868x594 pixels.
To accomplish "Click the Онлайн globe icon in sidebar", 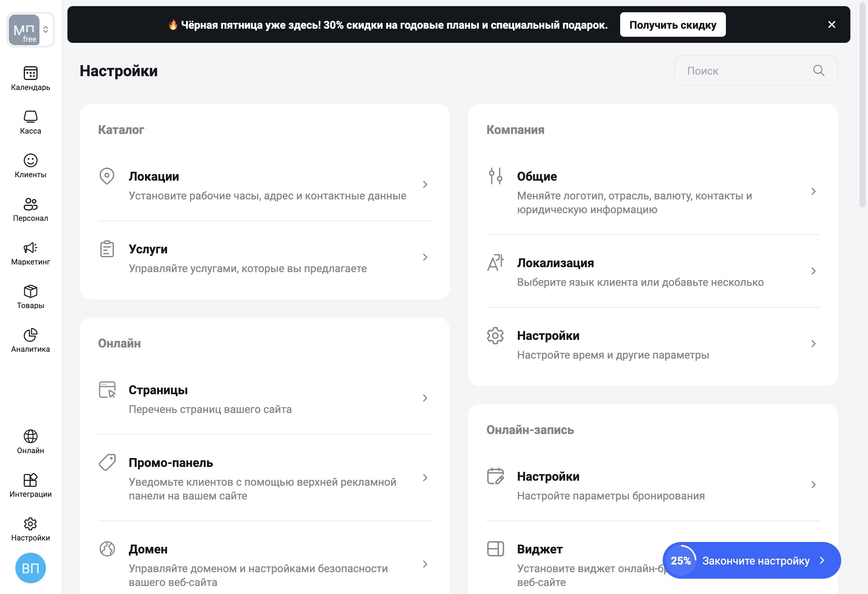I will pos(30,436).
